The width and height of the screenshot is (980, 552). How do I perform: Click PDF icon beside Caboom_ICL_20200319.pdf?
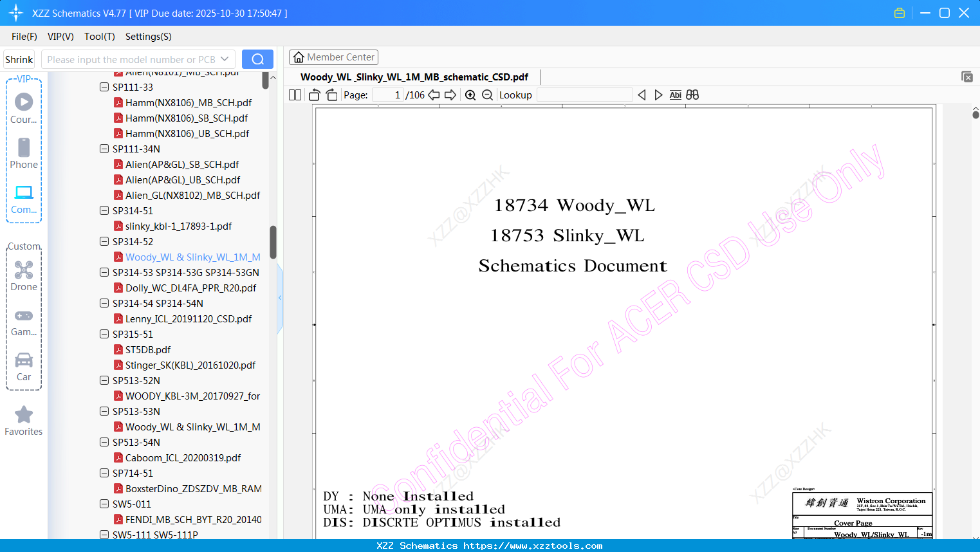point(118,457)
